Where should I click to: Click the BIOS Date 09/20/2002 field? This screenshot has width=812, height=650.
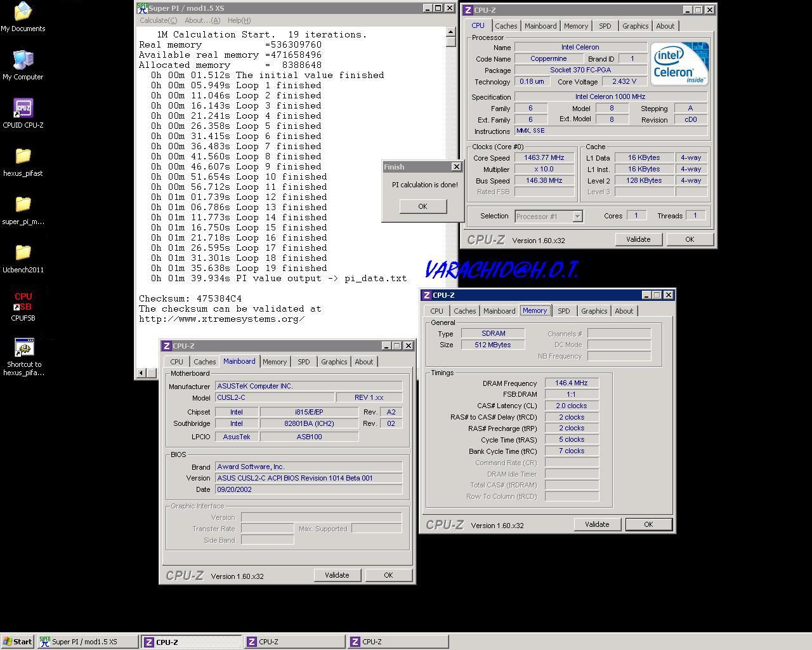(309, 489)
